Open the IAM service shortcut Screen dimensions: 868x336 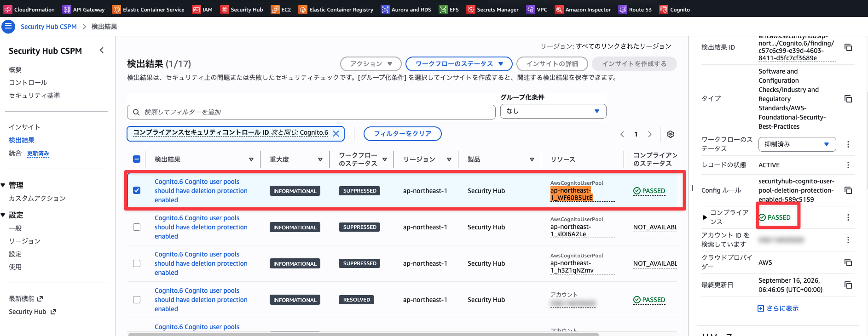pos(203,10)
